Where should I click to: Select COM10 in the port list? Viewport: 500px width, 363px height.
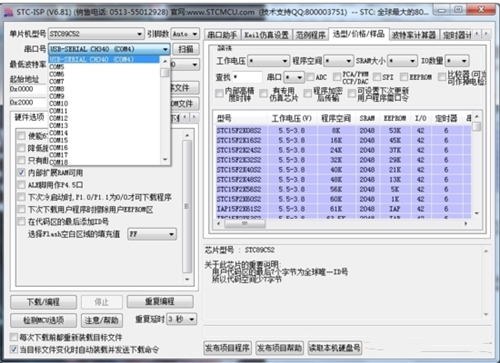tap(104, 103)
